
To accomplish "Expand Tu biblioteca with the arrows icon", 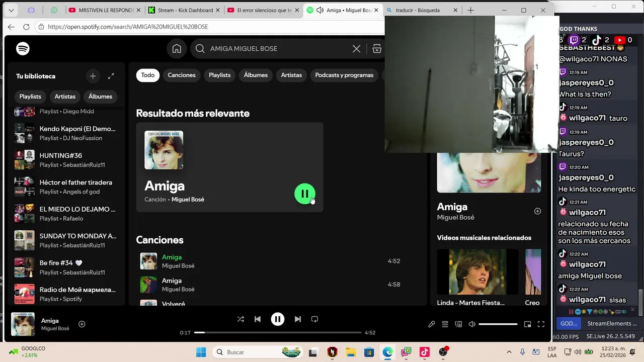I will 111,76.
